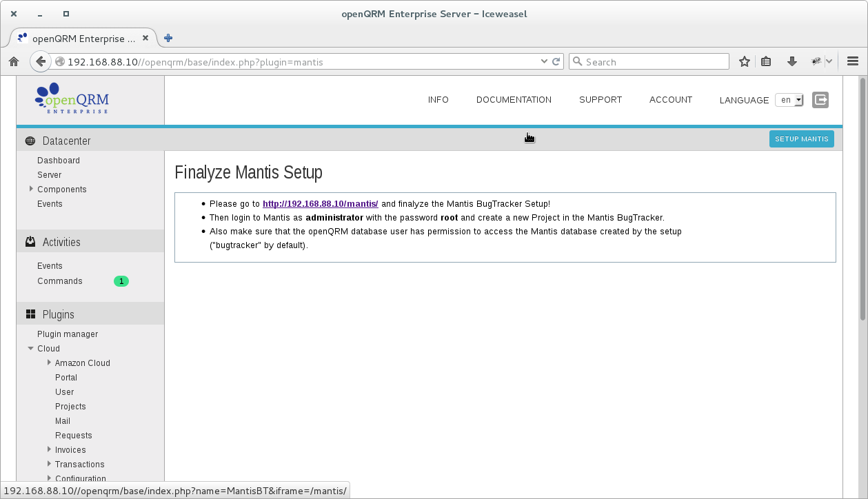The height and width of the screenshot is (499, 868).
Task: Open the SUPPORT menu
Action: [600, 100]
